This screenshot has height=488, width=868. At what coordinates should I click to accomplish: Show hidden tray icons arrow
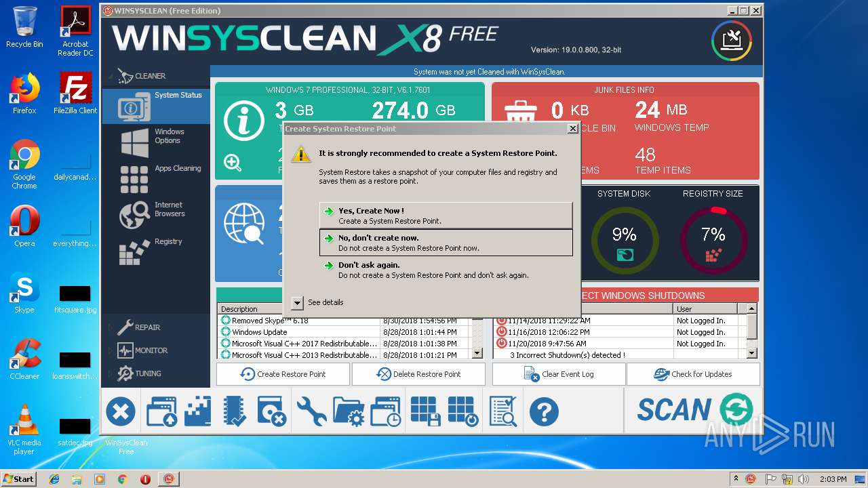point(736,479)
